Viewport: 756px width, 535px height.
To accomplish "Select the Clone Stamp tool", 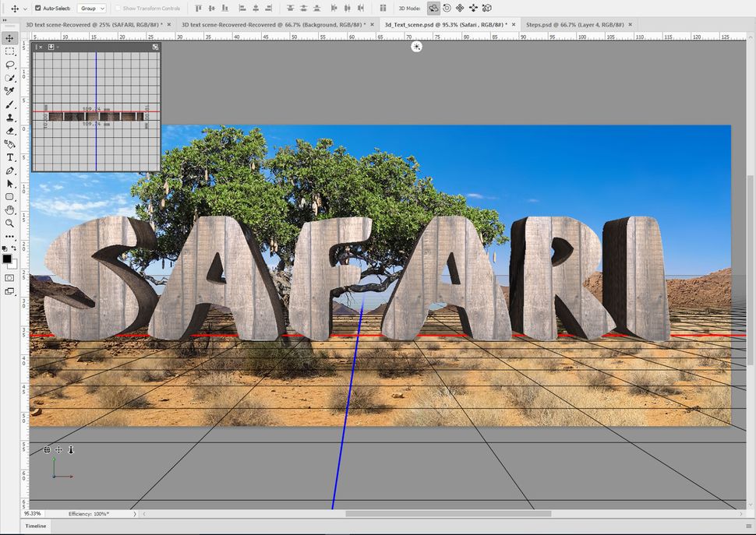I will click(10, 118).
